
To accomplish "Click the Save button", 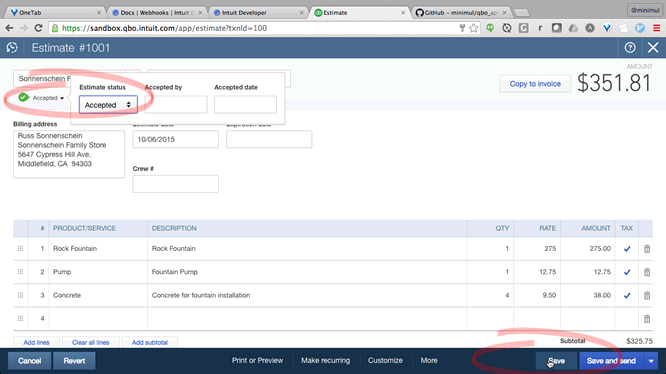I will point(556,361).
